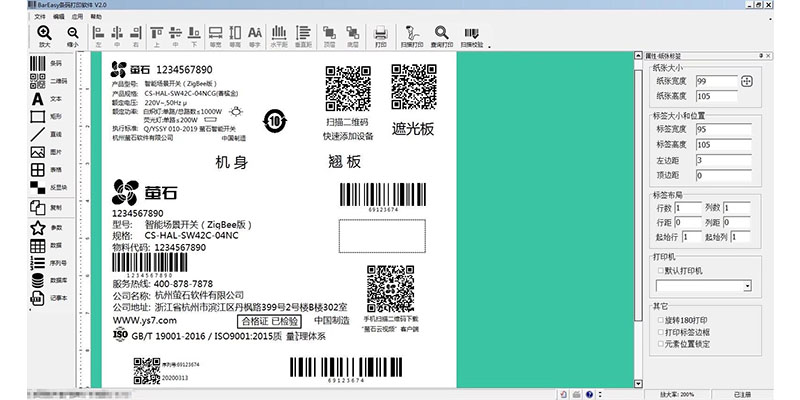Select the empty dashed rectangle on label
Viewport: 800px width, 400px height.
(382, 236)
